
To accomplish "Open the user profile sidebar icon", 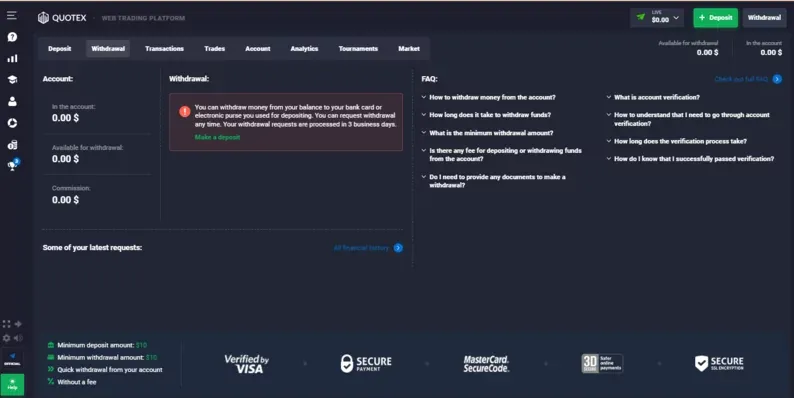I will (x=12, y=101).
